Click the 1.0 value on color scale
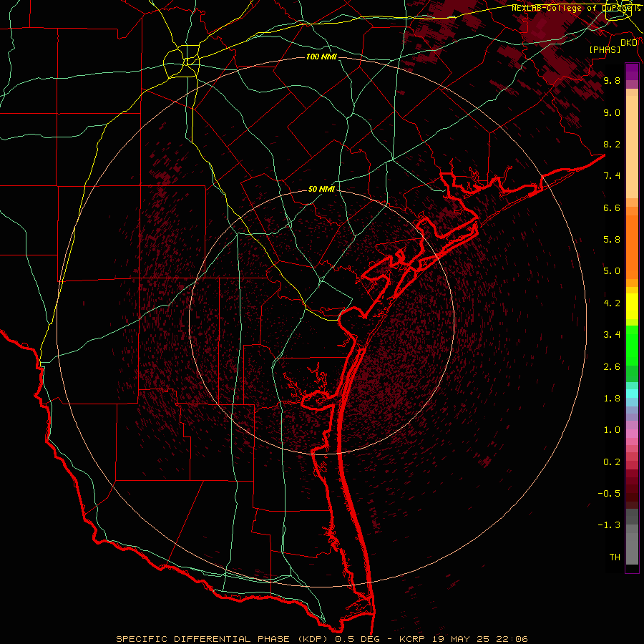This screenshot has height=644, width=644. 612,430
